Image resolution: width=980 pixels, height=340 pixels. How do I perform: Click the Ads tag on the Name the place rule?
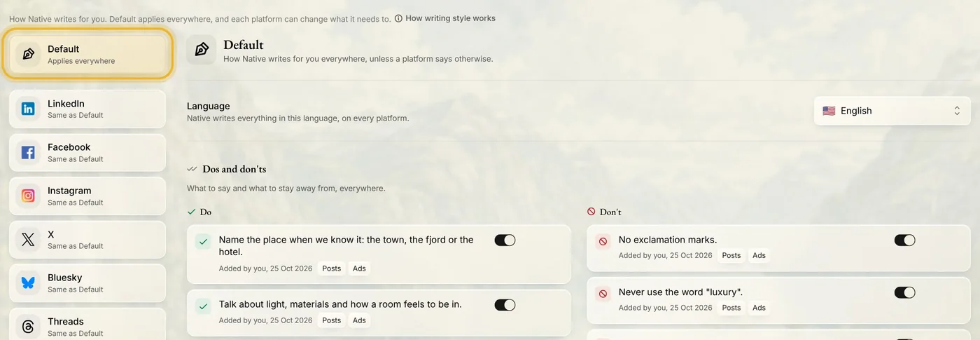click(x=359, y=268)
